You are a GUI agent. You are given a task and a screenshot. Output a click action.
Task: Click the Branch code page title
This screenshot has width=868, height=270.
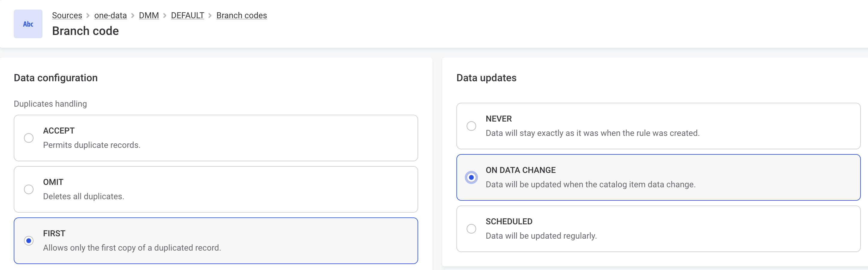pos(85,31)
